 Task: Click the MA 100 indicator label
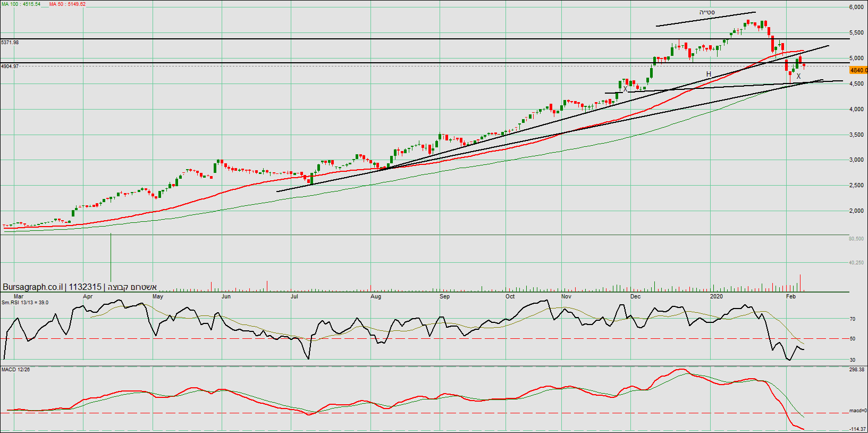(21, 4)
